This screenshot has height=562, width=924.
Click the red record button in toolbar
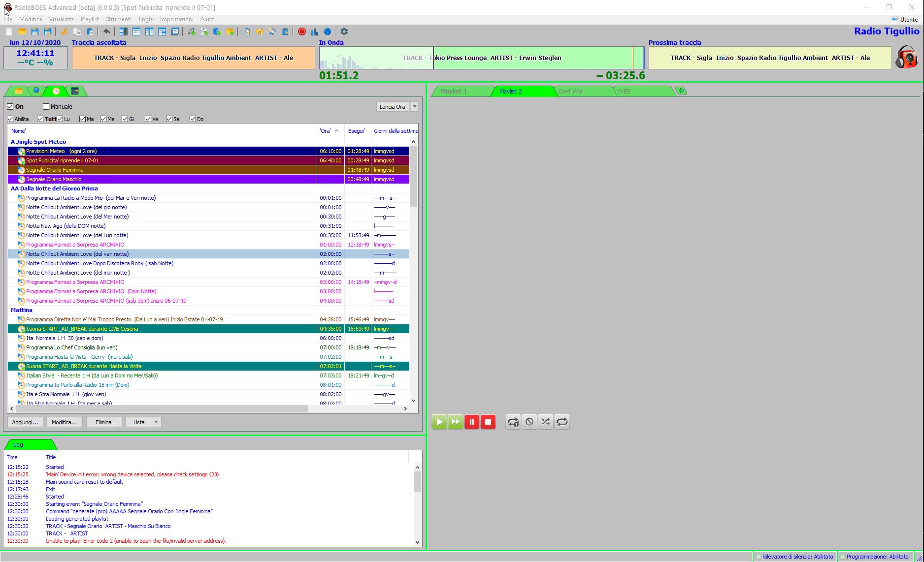click(x=302, y=31)
